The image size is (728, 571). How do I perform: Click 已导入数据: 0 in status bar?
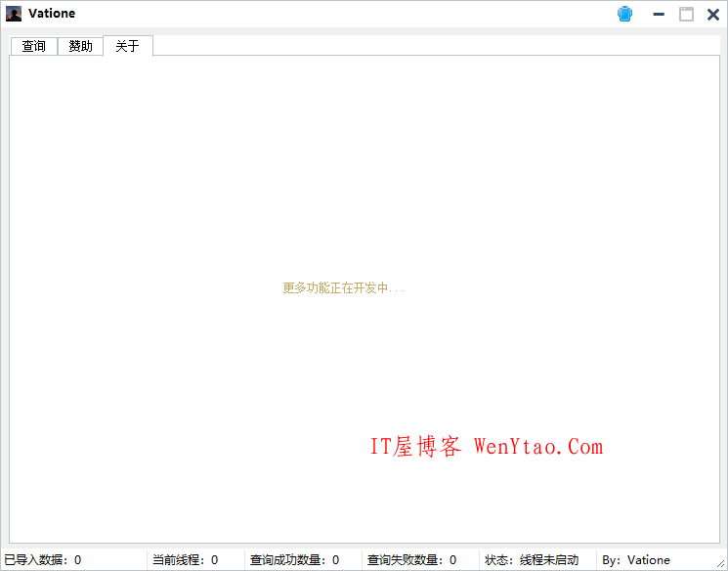[x=43, y=560]
